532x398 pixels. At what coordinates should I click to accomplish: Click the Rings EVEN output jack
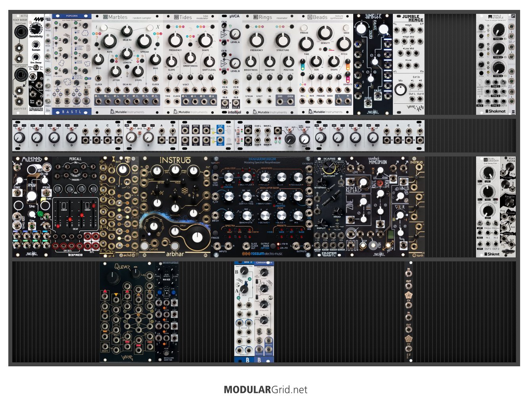[291, 102]
